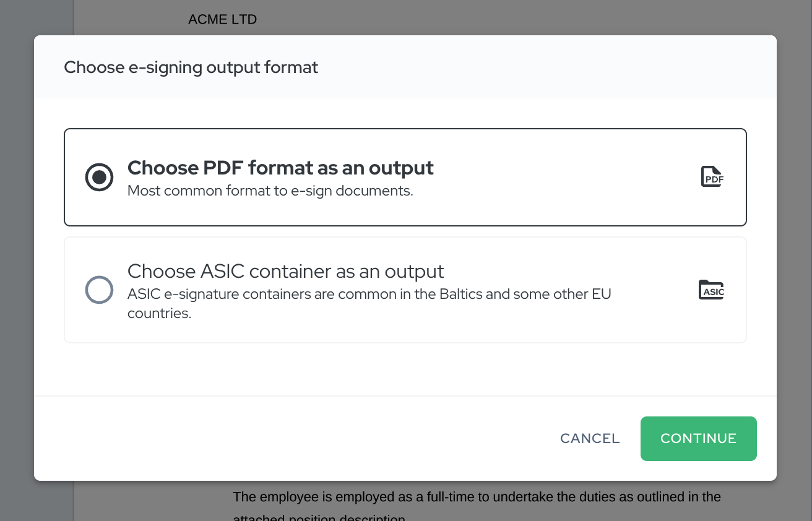812x521 pixels.
Task: Click "Most common format to e-sign documents" text
Action: (x=270, y=191)
